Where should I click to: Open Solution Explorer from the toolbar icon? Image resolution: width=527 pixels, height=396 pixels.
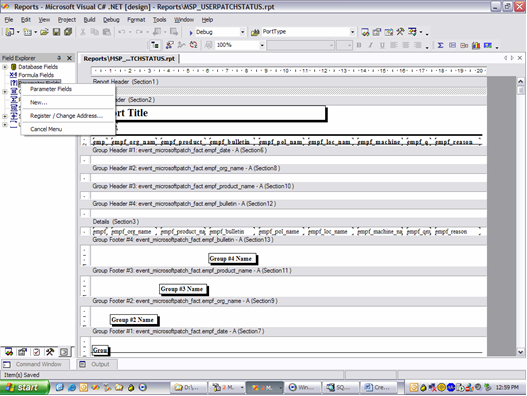coord(365,32)
